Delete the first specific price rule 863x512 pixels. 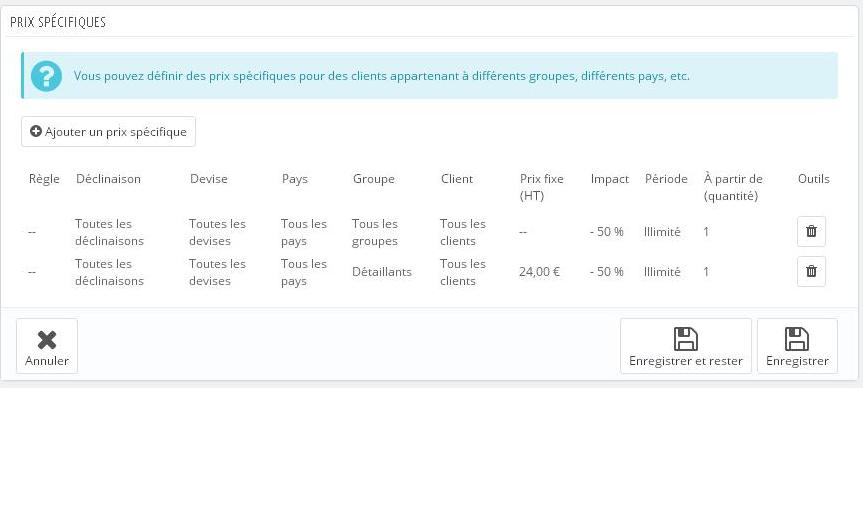(x=811, y=231)
